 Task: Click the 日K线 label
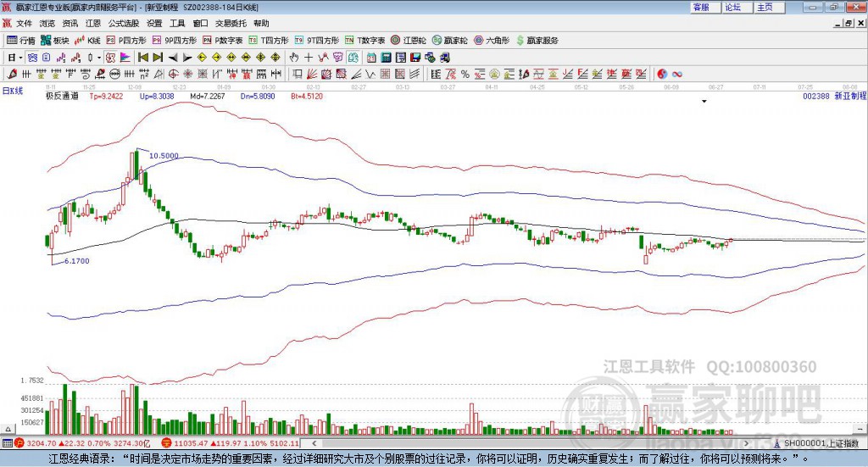coord(13,91)
